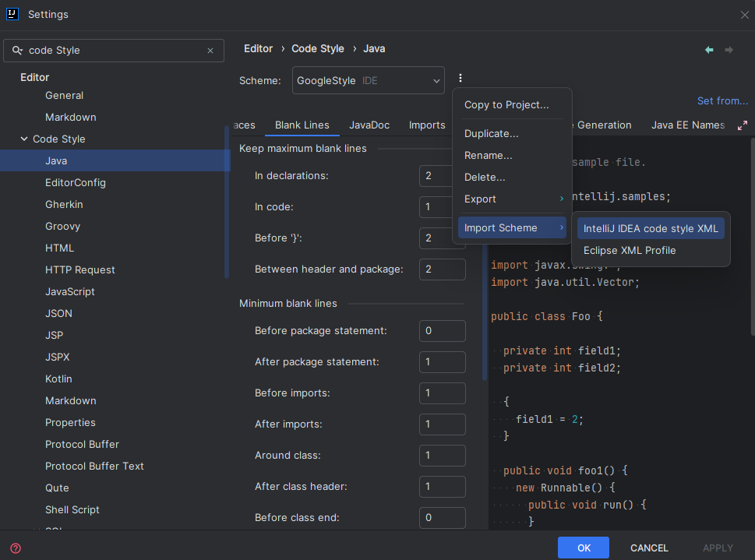The image size is (755, 560).
Task: Click the search magnifier icon in settings search
Action: (17, 50)
